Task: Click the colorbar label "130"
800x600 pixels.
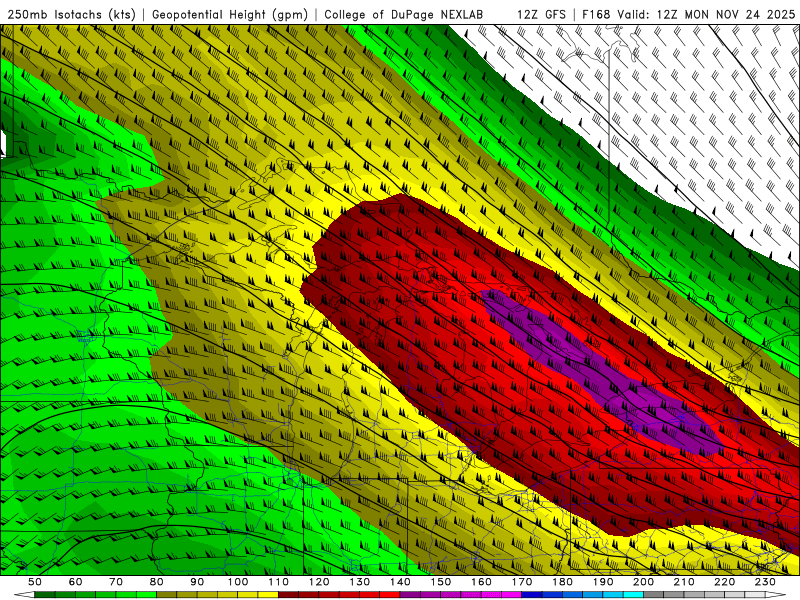Action: 360,582
